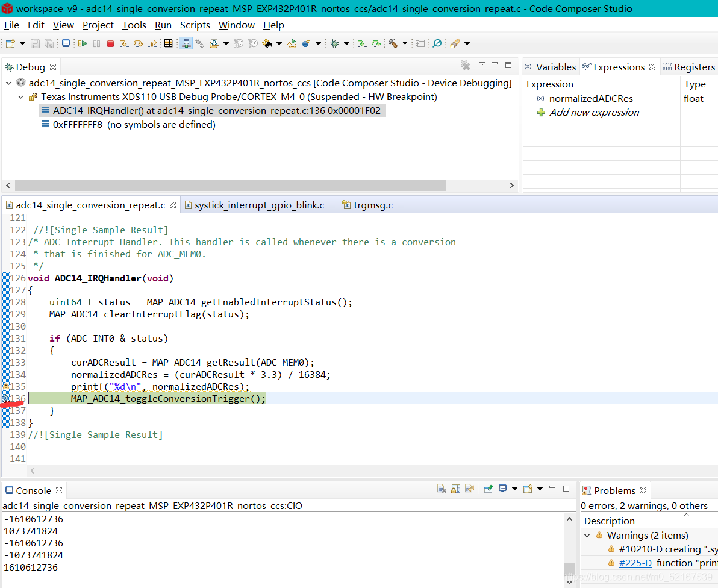This screenshot has height=588, width=718.
Task: Collapse the adc14_single_conversion_repeat debug tree node
Action: [8, 83]
